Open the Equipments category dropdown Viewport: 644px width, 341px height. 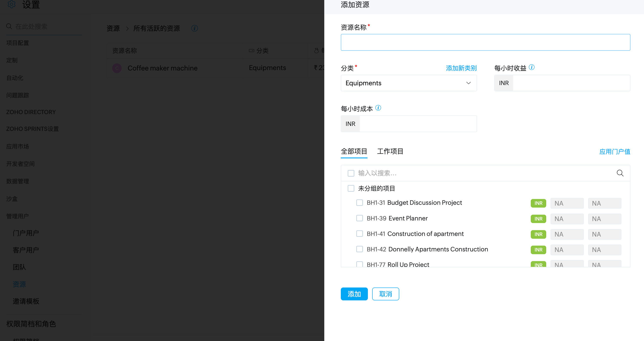[408, 83]
